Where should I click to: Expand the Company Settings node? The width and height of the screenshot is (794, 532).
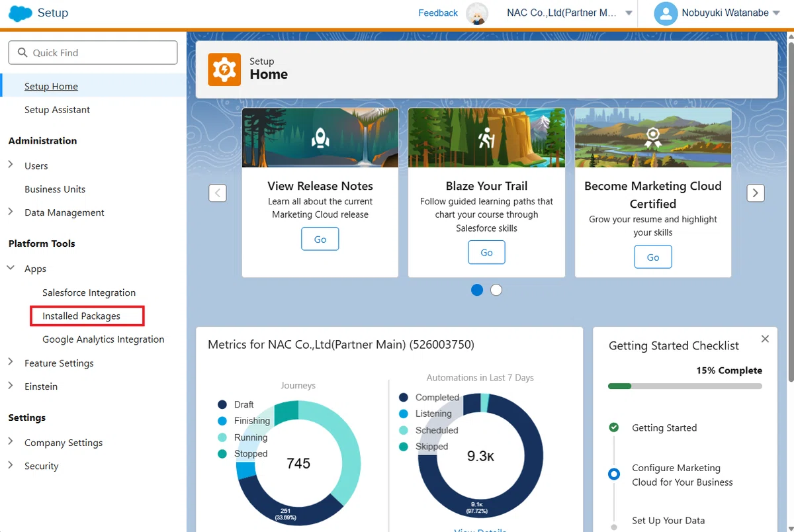click(x=11, y=441)
